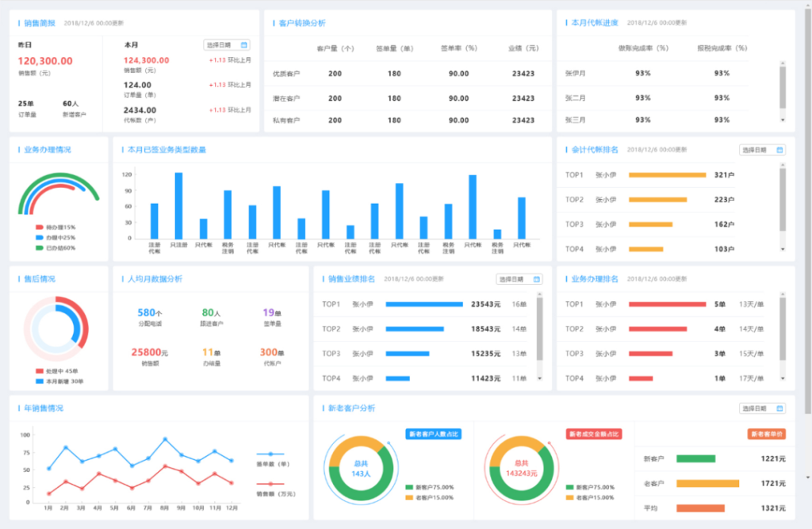This screenshot has height=529, width=812.
Task: Open 选择日期 dropdown in 会计代账排名
Action: pos(762,150)
